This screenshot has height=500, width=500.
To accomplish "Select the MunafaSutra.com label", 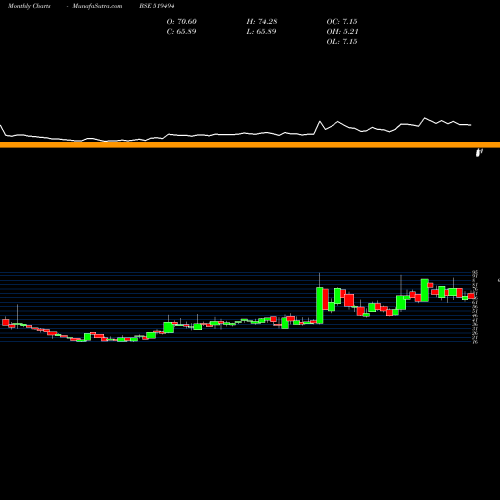I will tap(97, 6).
